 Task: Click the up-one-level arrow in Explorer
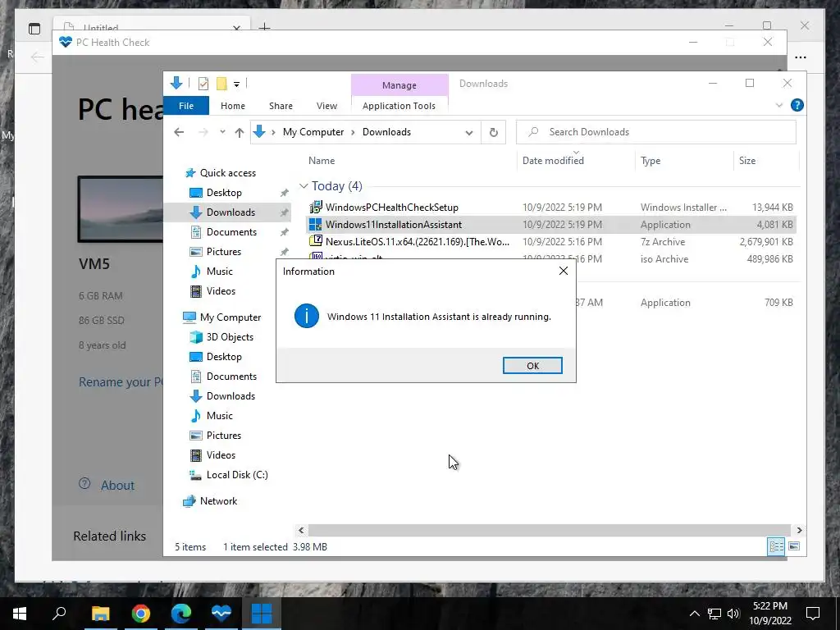tap(240, 132)
